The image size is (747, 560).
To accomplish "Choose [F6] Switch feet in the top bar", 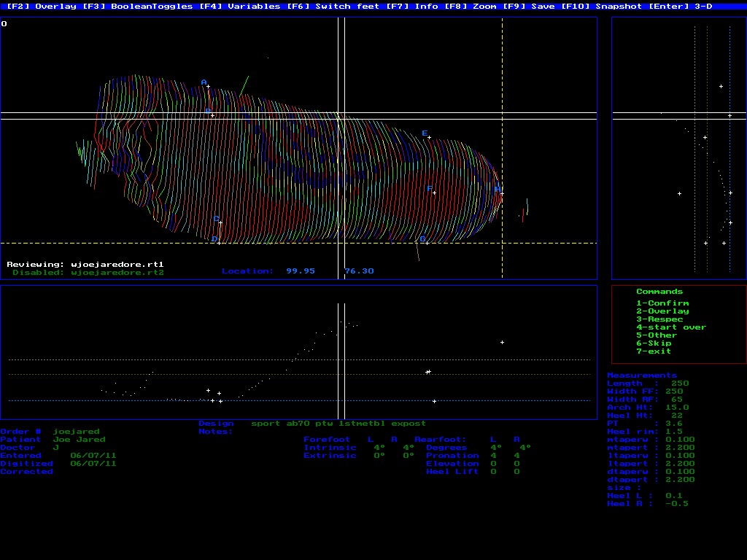I will (x=333, y=6).
